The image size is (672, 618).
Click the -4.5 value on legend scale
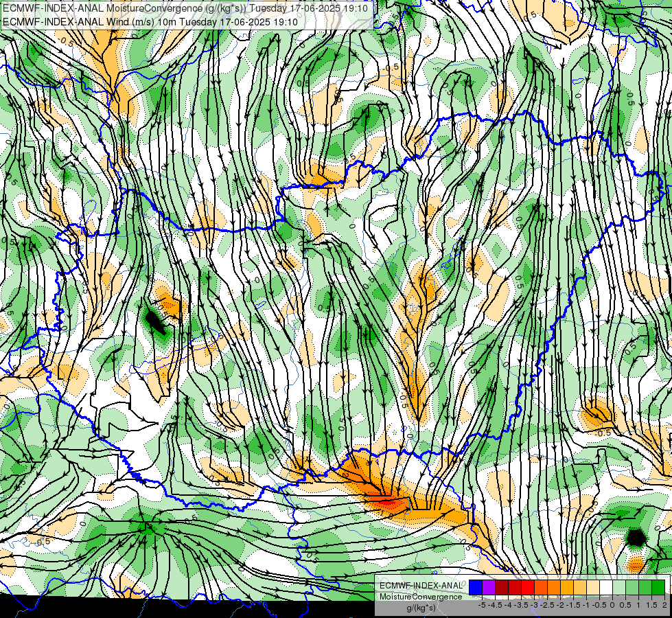[495, 605]
